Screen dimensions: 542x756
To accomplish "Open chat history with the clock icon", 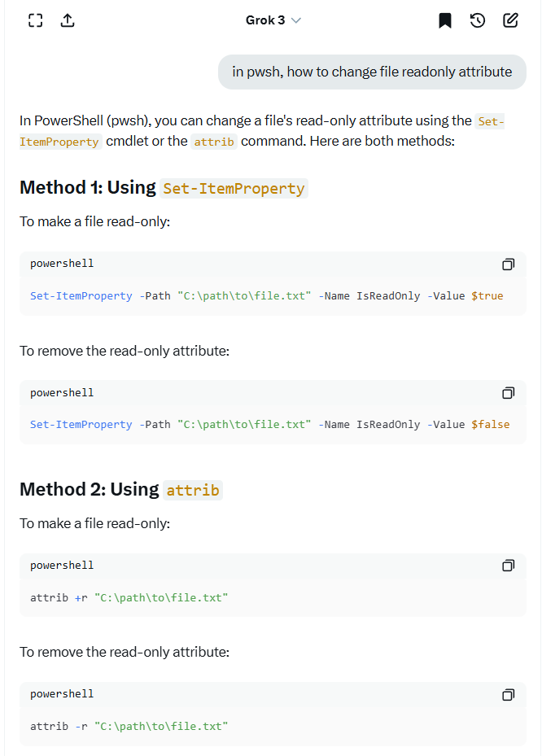I will (478, 20).
